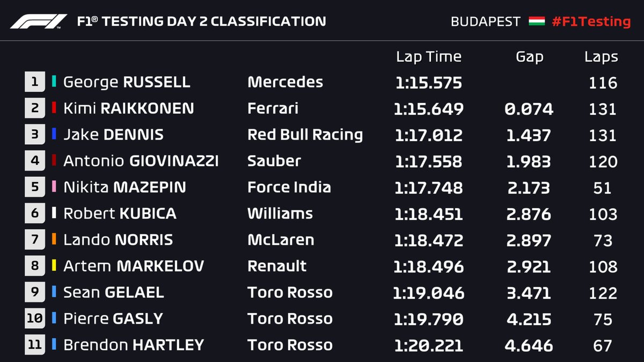The image size is (644, 362).
Task: Click the position 10 number badge
Action: pyautogui.click(x=34, y=319)
